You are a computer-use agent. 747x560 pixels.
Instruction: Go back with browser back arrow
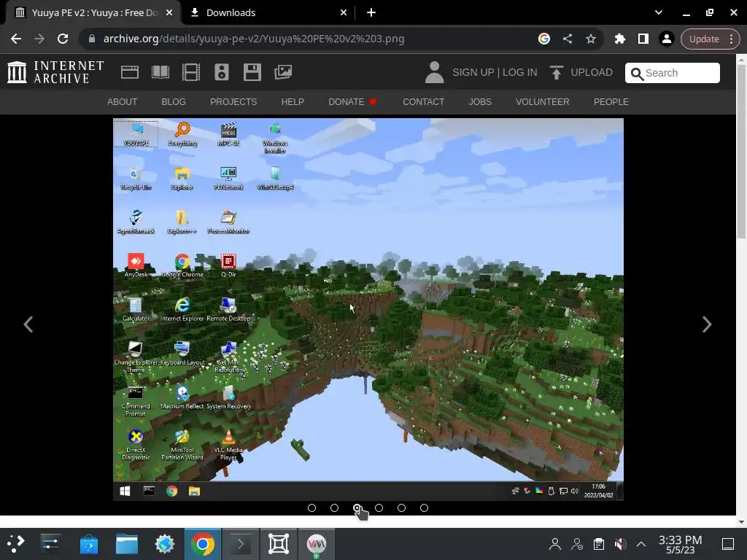tap(16, 39)
